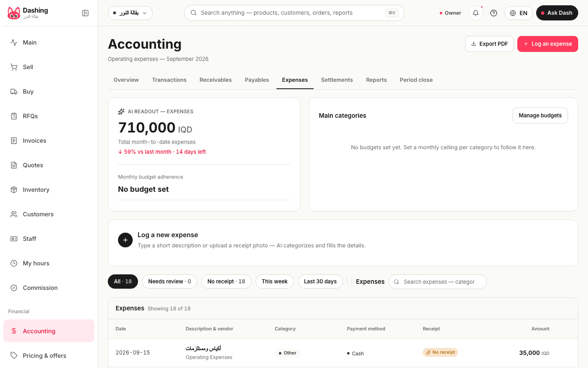Image resolution: width=588 pixels, height=368 pixels.
Task: Launch Ask Dash assistant
Action: click(557, 13)
